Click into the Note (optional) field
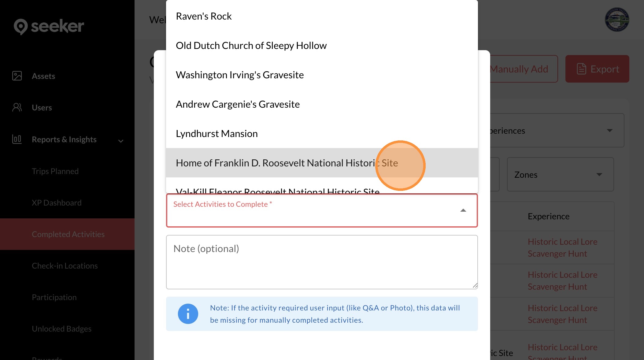This screenshot has width=644, height=360. point(322,262)
